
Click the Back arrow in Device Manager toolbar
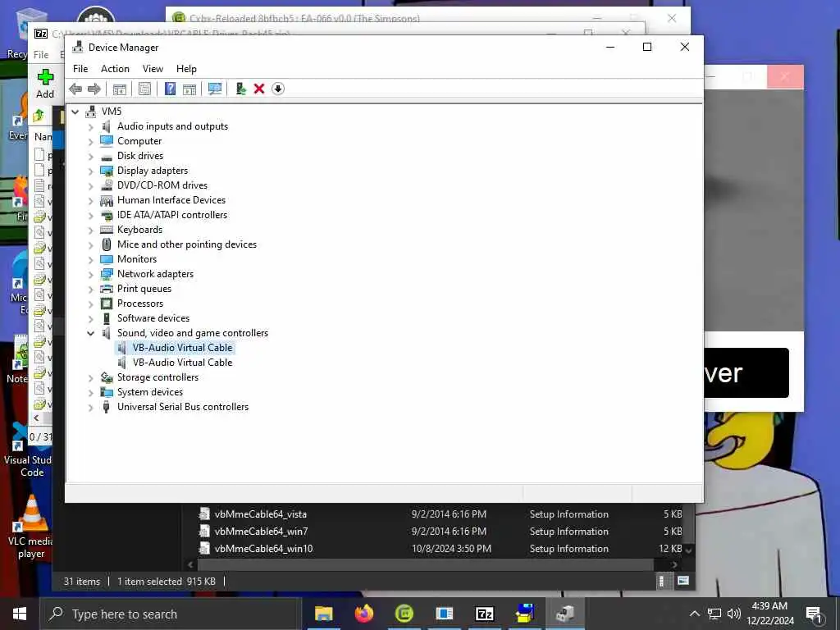(75, 89)
